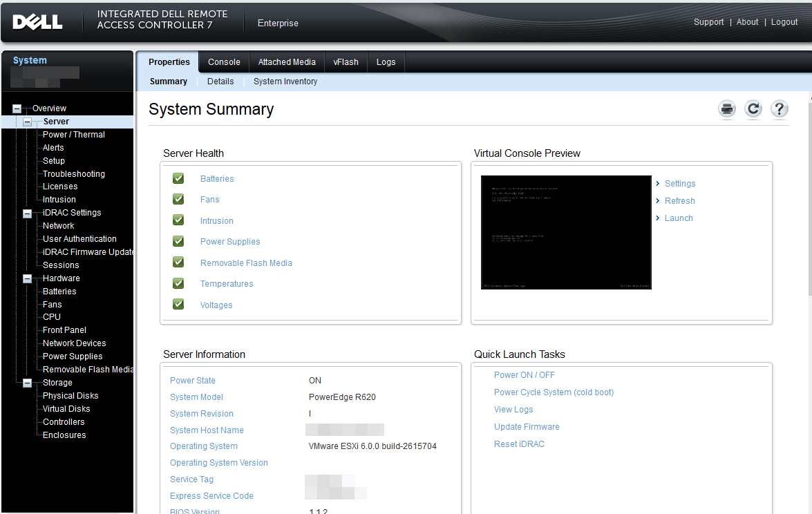
Task: Click the green check beside Temperatures
Action: 178,283
